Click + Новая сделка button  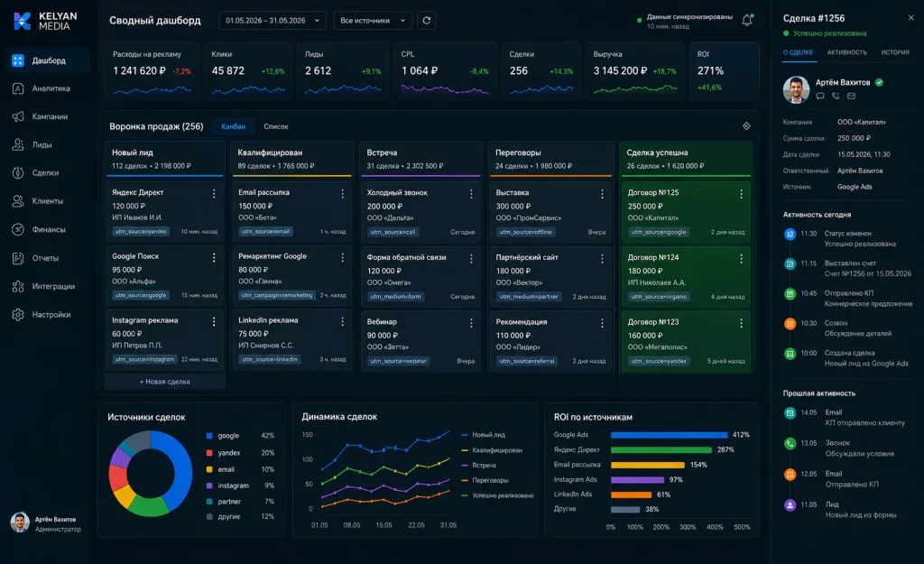(x=164, y=382)
